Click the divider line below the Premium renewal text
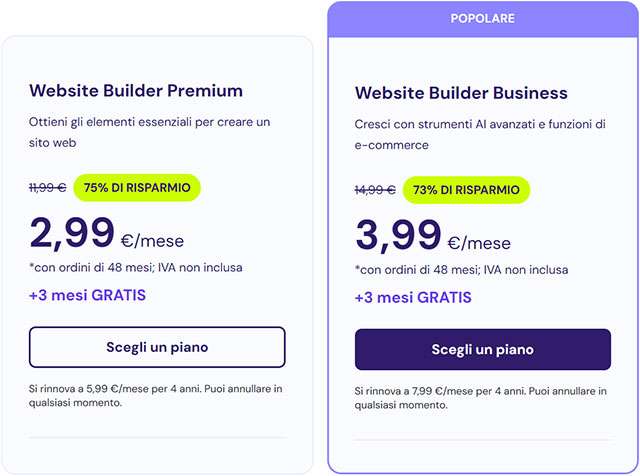The height and width of the screenshot is (476, 640). tap(157, 437)
